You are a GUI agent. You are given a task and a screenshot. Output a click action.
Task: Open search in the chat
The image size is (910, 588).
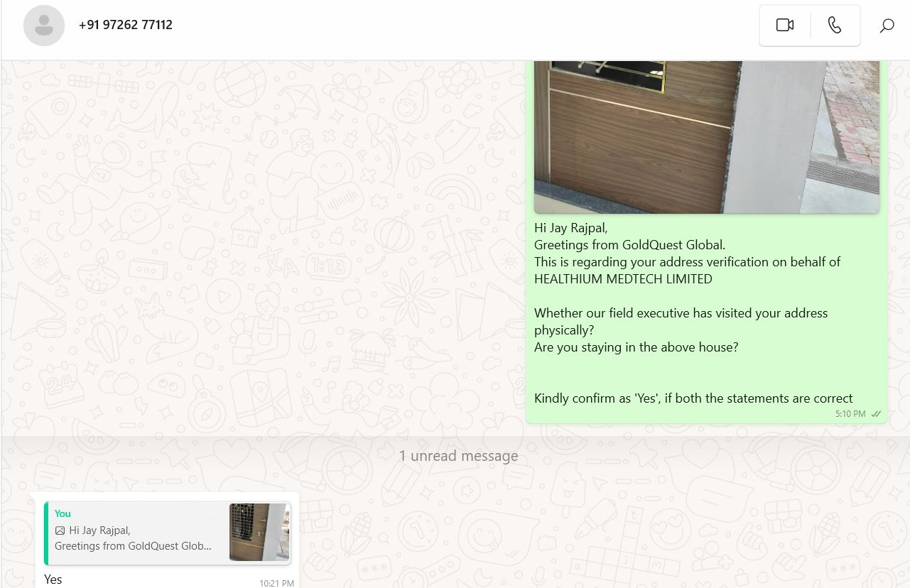tap(887, 26)
